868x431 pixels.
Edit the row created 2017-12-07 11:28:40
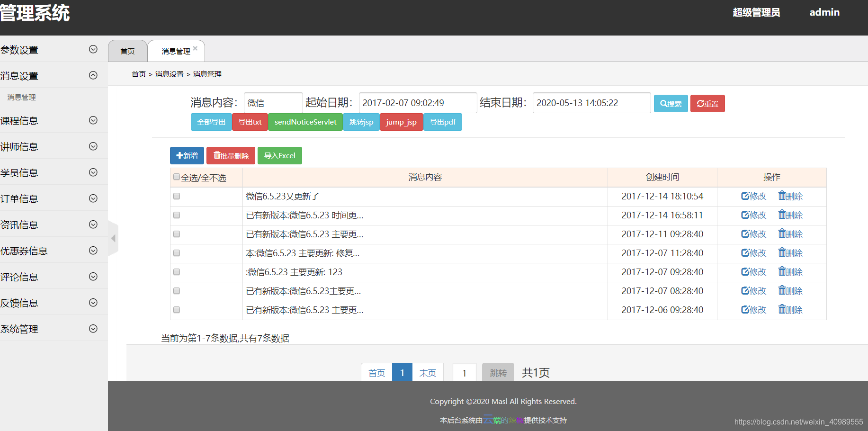coord(753,253)
